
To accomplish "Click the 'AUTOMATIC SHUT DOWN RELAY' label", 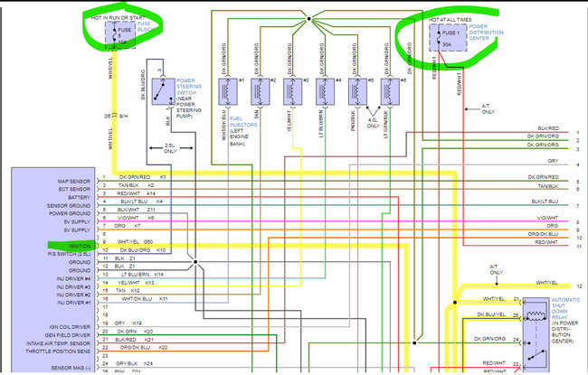I will pos(565,309).
